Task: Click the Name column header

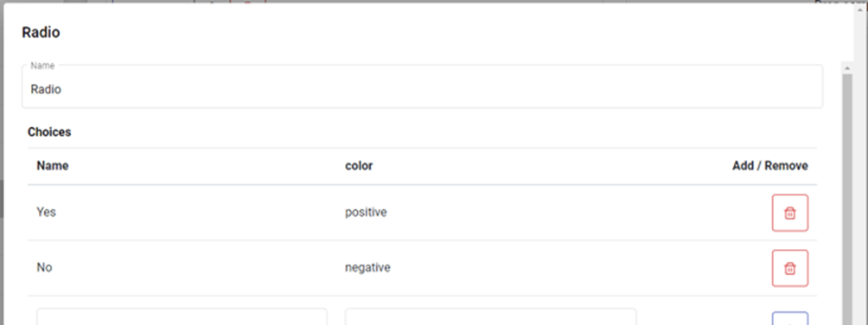Action: point(53,166)
